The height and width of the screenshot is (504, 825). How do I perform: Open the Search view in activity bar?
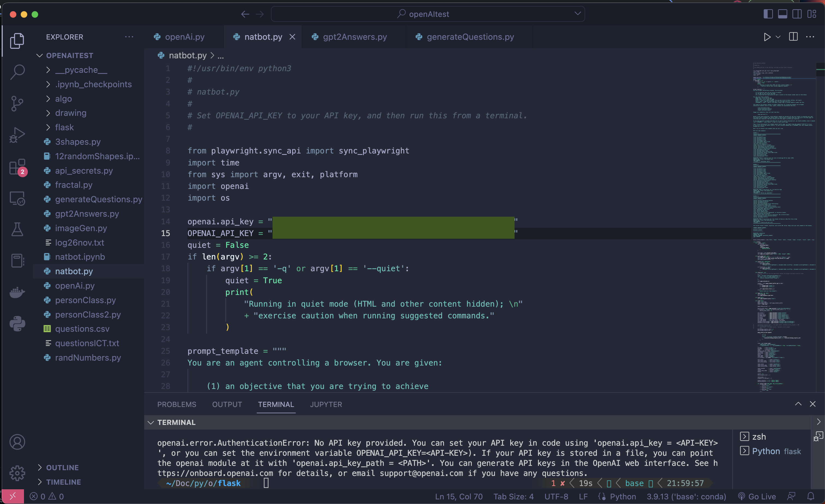(17, 72)
